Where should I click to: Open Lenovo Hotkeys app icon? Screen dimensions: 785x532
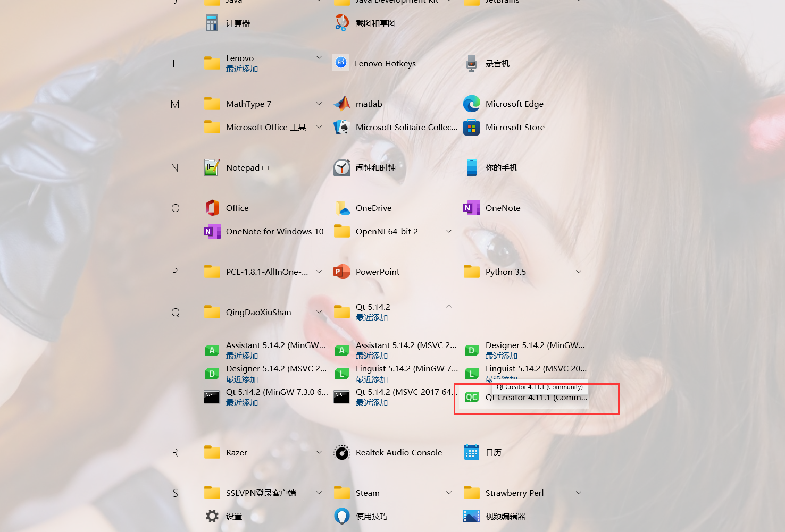coord(341,63)
